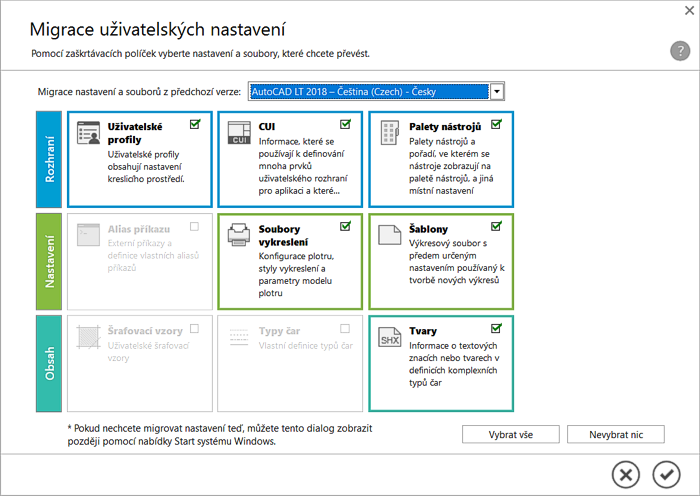Cancel migration with the X circle icon

tap(625, 473)
